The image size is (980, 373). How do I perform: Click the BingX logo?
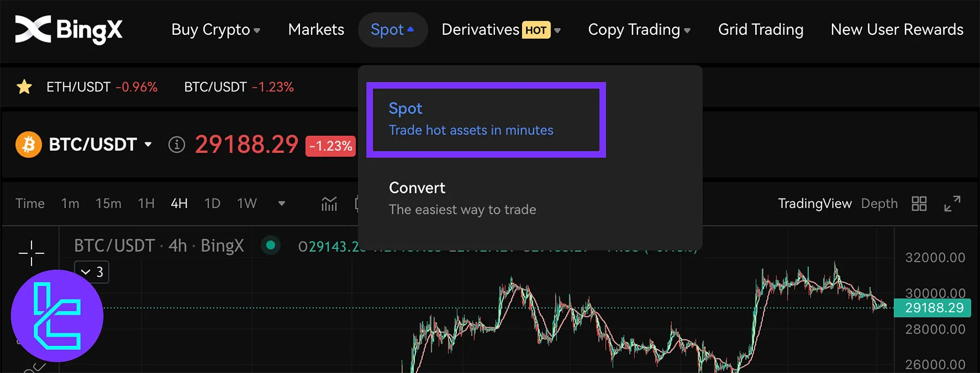click(x=69, y=29)
